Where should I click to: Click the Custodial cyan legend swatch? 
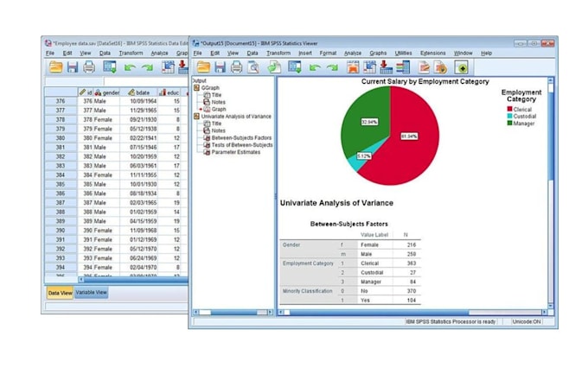pos(509,116)
